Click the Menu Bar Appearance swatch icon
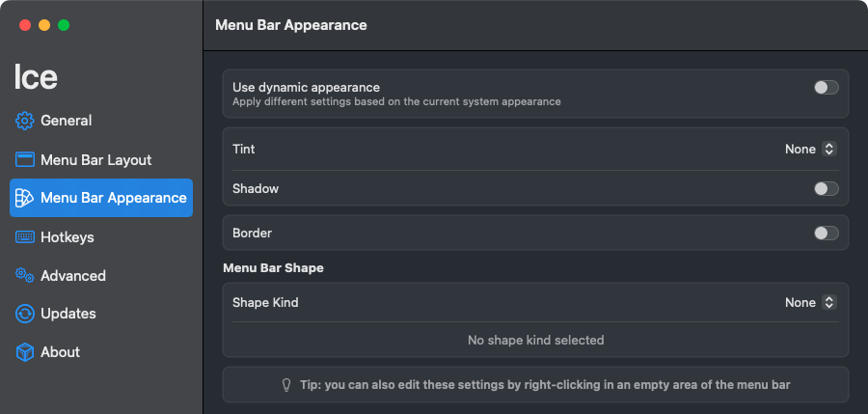The height and width of the screenshot is (414, 868). point(25,198)
